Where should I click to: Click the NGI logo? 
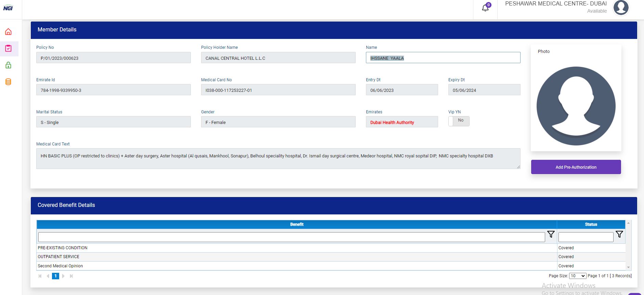pyautogui.click(x=8, y=8)
